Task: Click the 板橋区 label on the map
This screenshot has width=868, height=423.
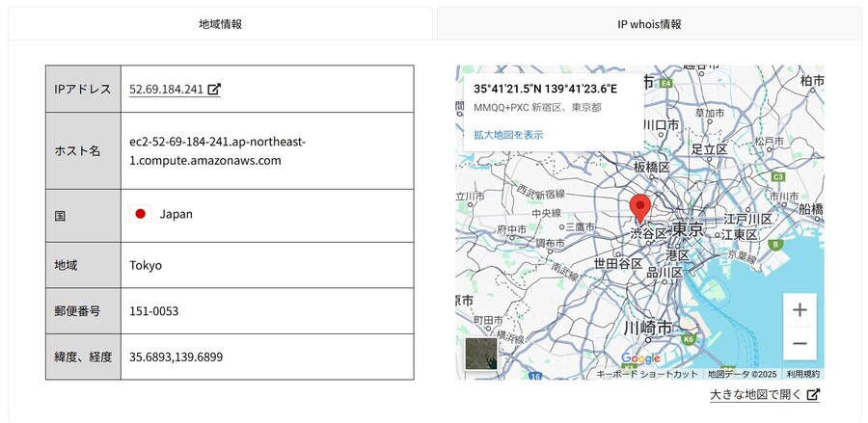Action: coord(652,167)
